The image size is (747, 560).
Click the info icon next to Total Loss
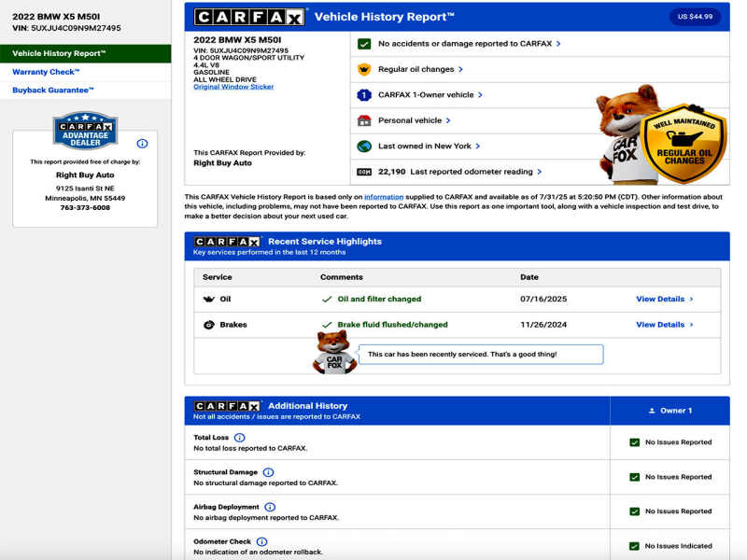click(240, 437)
